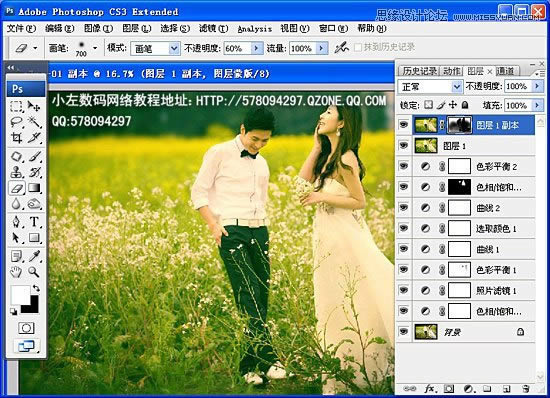The image size is (550, 398).
Task: Click the foreground color swatch
Action: [x=20, y=294]
